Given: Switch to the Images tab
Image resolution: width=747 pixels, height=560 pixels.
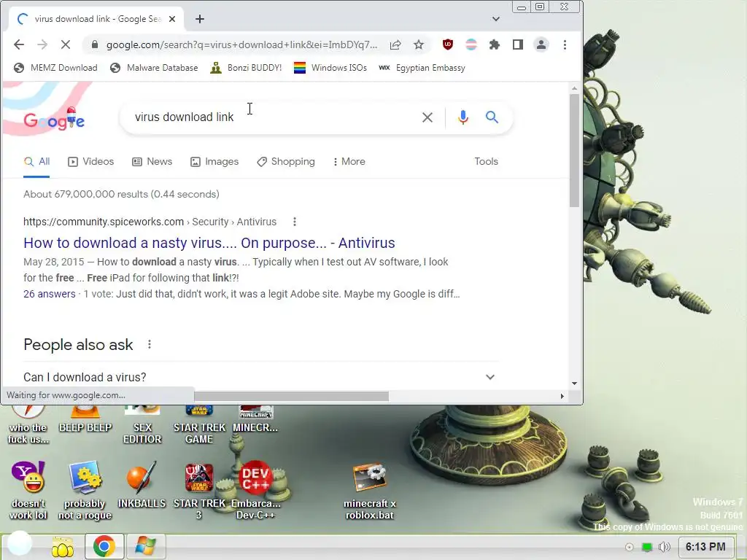Looking at the screenshot, I should coord(214,161).
